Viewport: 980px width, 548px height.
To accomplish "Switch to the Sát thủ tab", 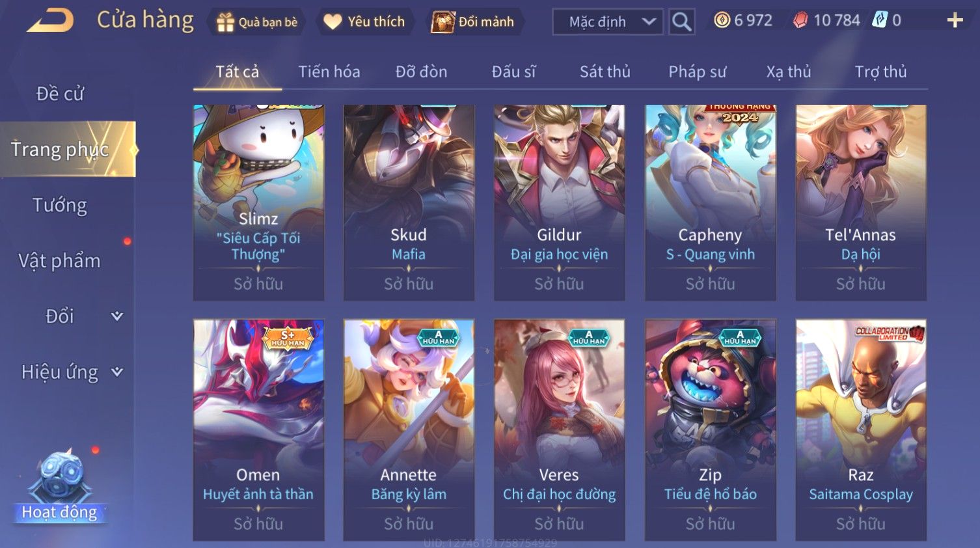I will pos(605,72).
